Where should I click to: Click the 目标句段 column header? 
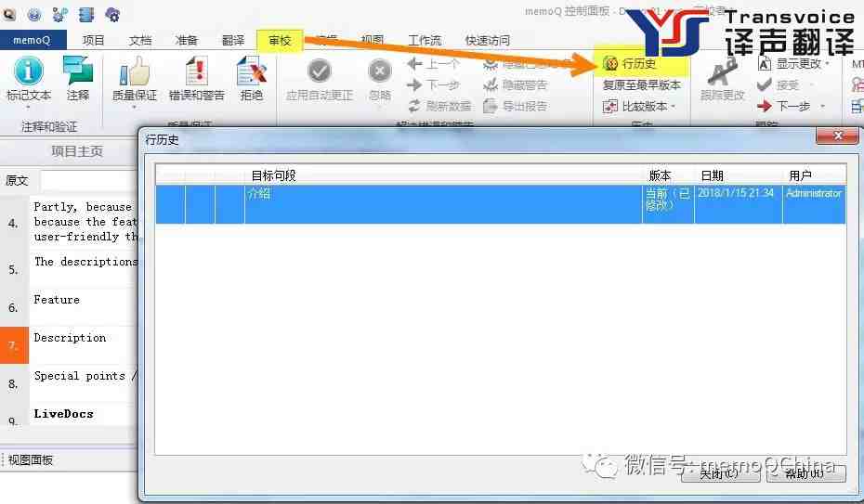pos(443,175)
